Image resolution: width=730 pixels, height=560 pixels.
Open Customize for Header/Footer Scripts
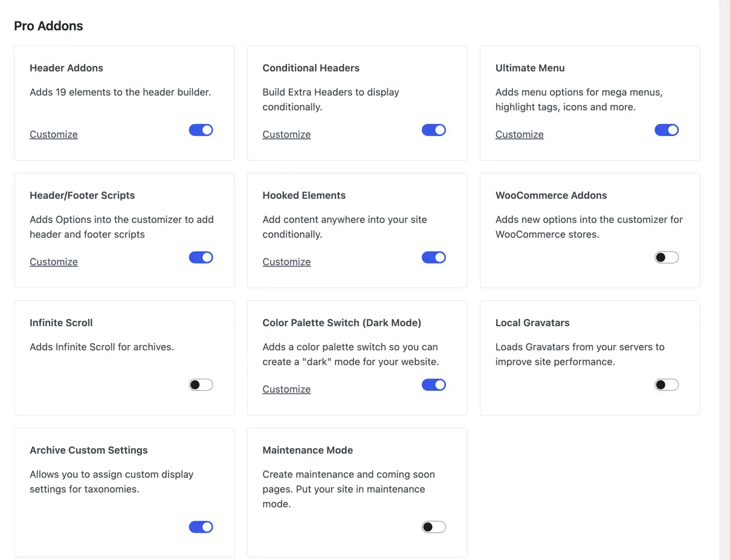tap(53, 262)
